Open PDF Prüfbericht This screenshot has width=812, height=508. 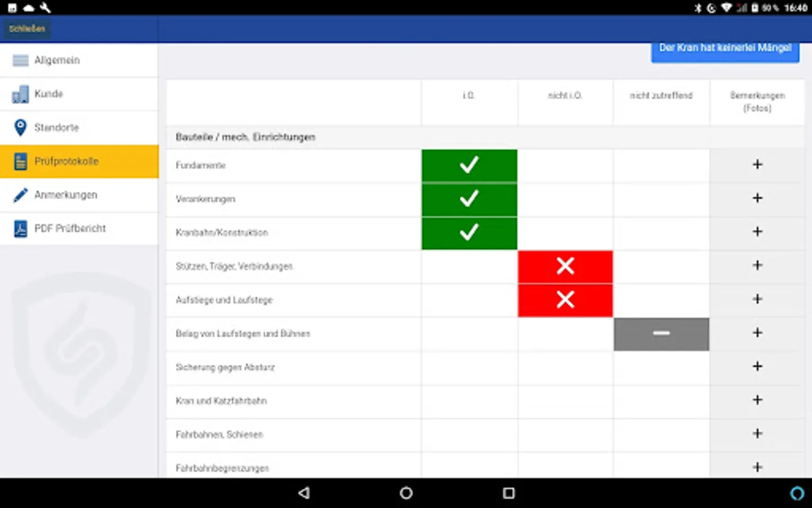tap(79, 229)
